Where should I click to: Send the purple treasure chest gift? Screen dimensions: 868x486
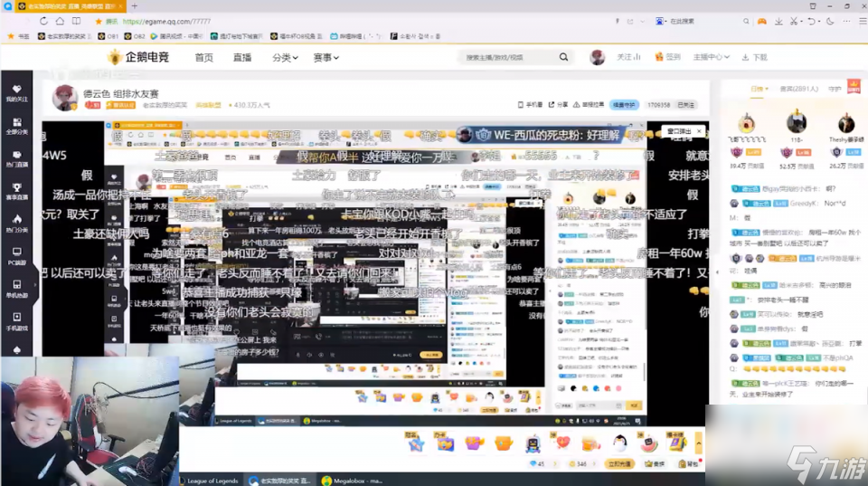tap(474, 443)
